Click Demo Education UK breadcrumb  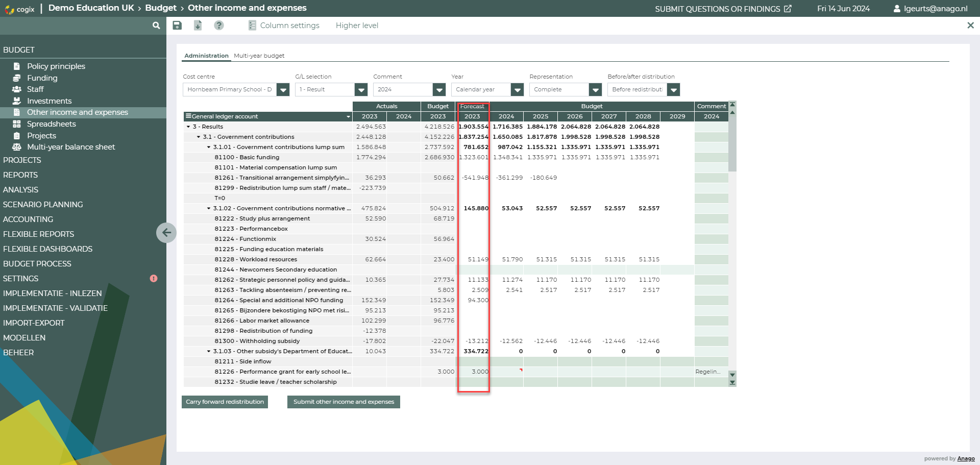click(91, 8)
